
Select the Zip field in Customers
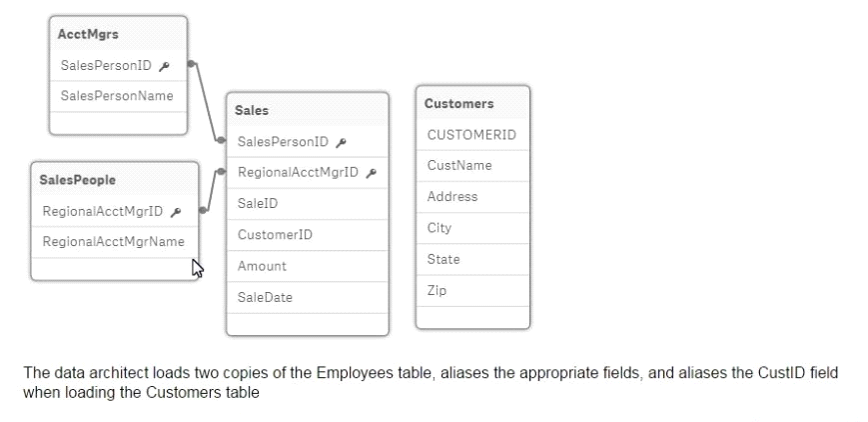472,291
